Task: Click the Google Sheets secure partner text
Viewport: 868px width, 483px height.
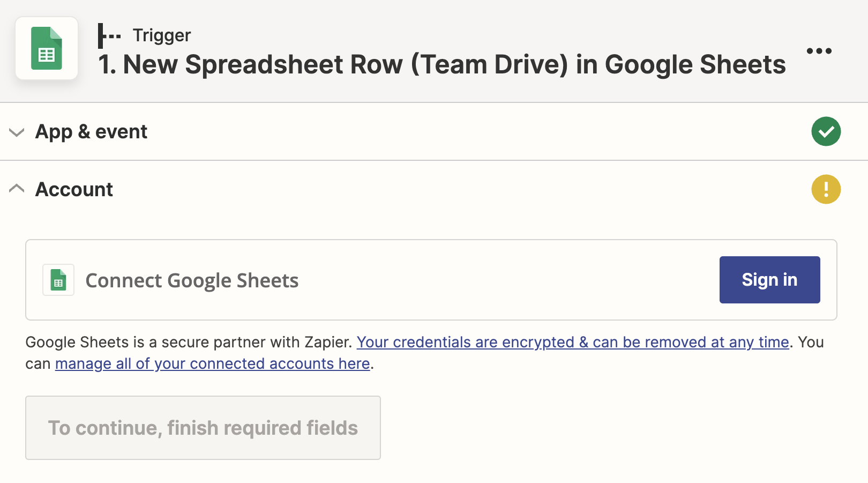Action: click(x=189, y=342)
